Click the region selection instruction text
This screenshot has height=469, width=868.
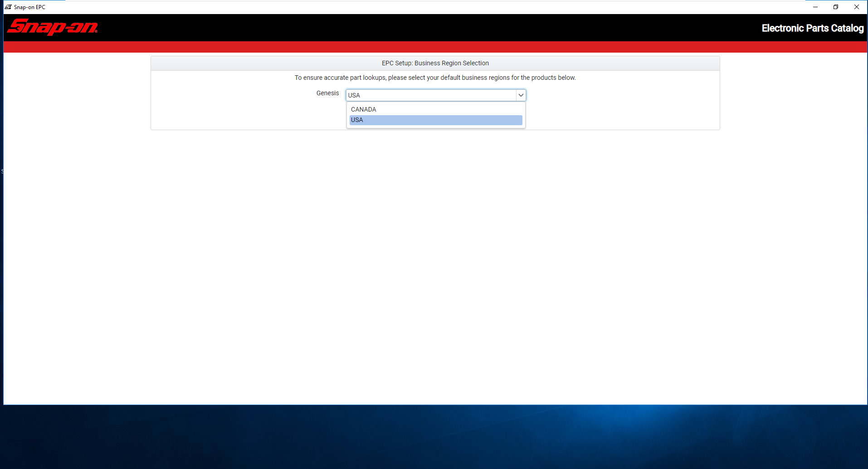435,78
